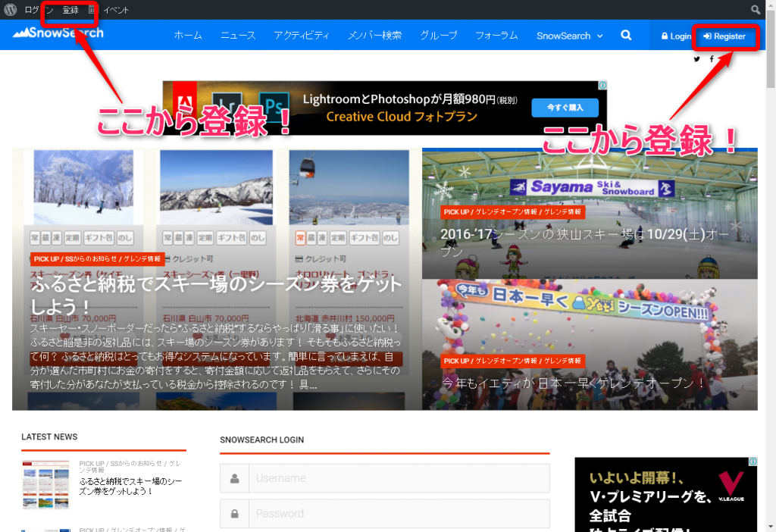Open the フォーラム menu item
Screen dimensions: 776x532
coord(496,36)
